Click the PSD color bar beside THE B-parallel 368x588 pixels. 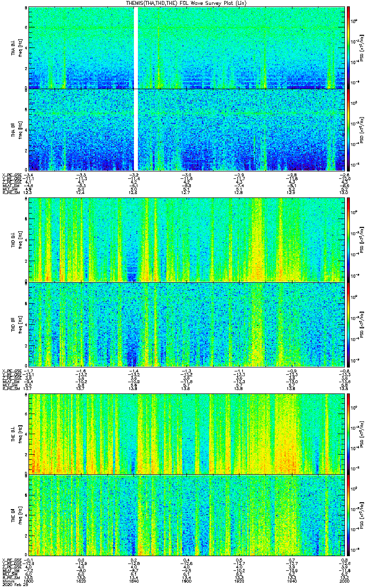click(348, 515)
